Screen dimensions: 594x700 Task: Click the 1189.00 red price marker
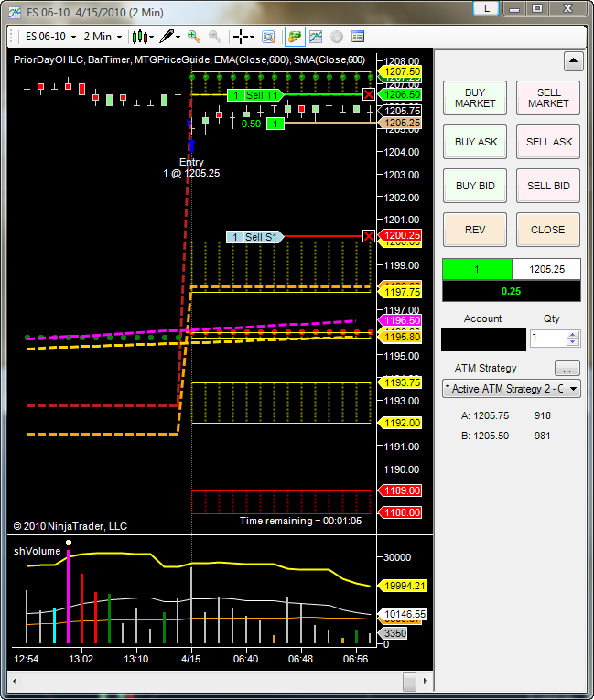(400, 490)
